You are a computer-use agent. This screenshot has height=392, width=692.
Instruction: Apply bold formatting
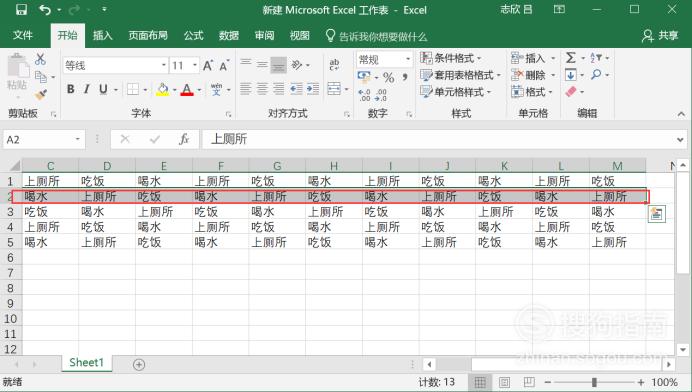click(x=71, y=89)
